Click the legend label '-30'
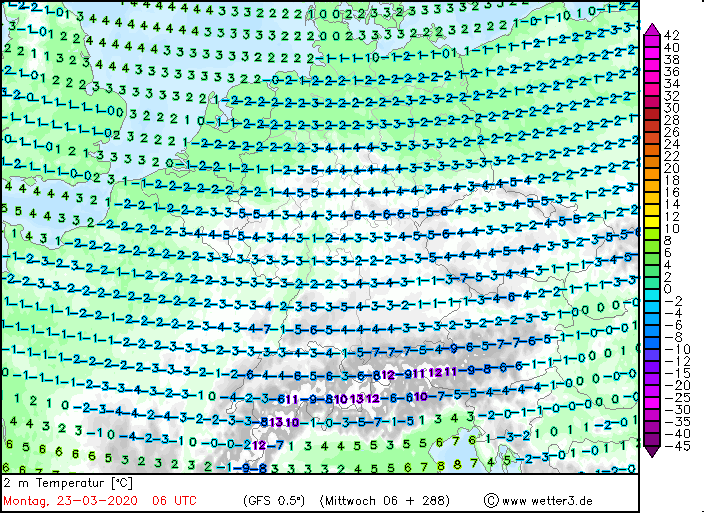This screenshot has height=513, width=704. coord(677,410)
